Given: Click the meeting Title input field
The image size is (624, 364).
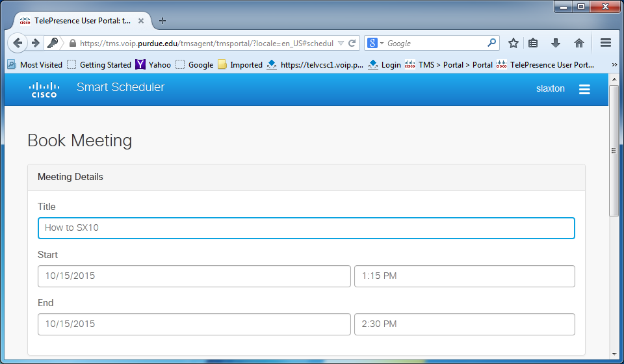Looking at the screenshot, I should tap(306, 228).
